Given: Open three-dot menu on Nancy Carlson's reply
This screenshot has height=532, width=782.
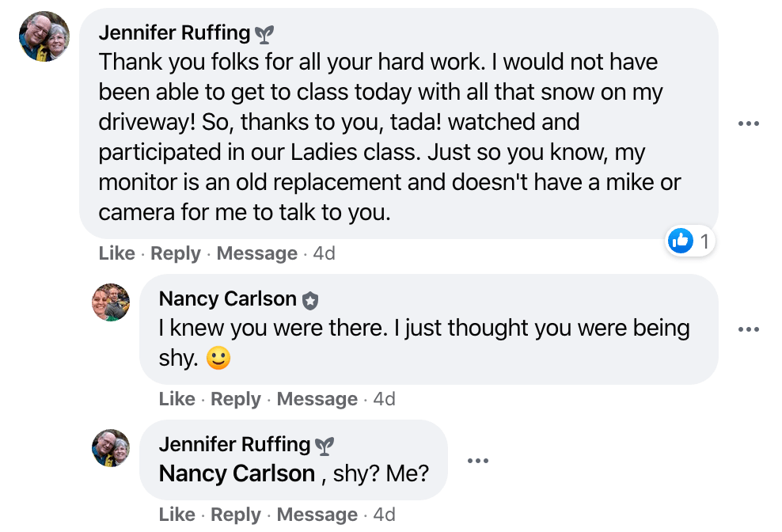Looking at the screenshot, I should coord(748,329).
